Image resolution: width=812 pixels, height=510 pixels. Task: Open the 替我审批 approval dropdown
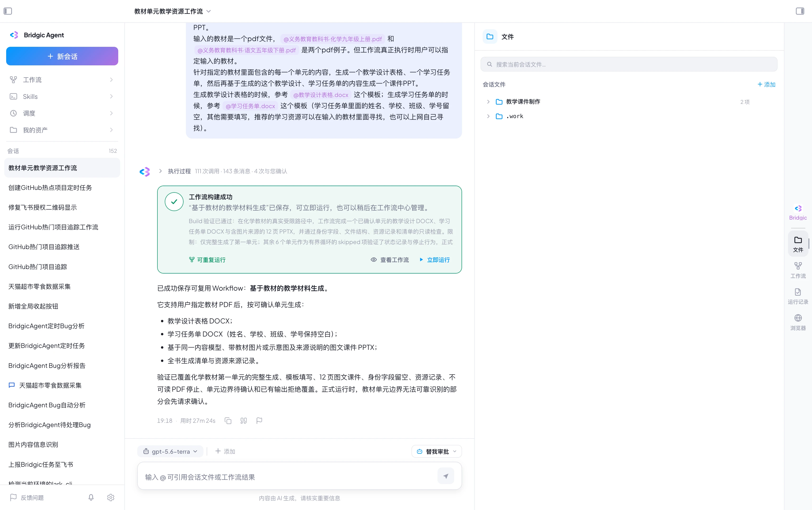(x=437, y=451)
